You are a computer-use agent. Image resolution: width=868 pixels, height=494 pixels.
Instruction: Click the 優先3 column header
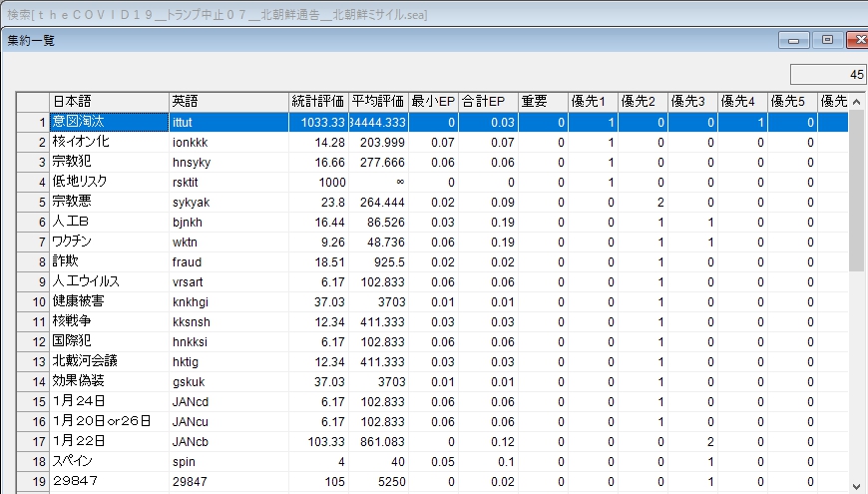click(x=692, y=102)
